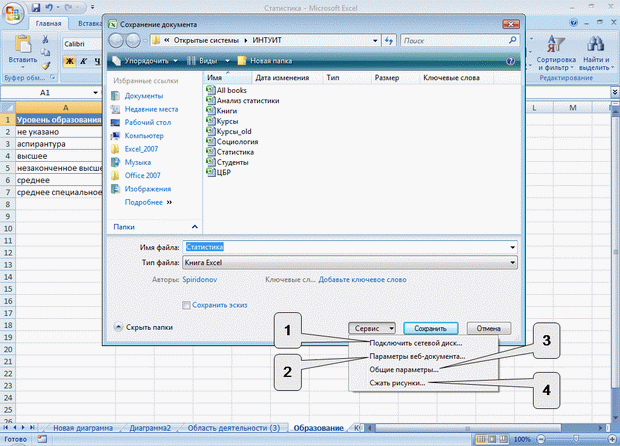620x446 pixels.
Task: Open the Тип файла Книга Excel combo box
Action: pos(350,263)
